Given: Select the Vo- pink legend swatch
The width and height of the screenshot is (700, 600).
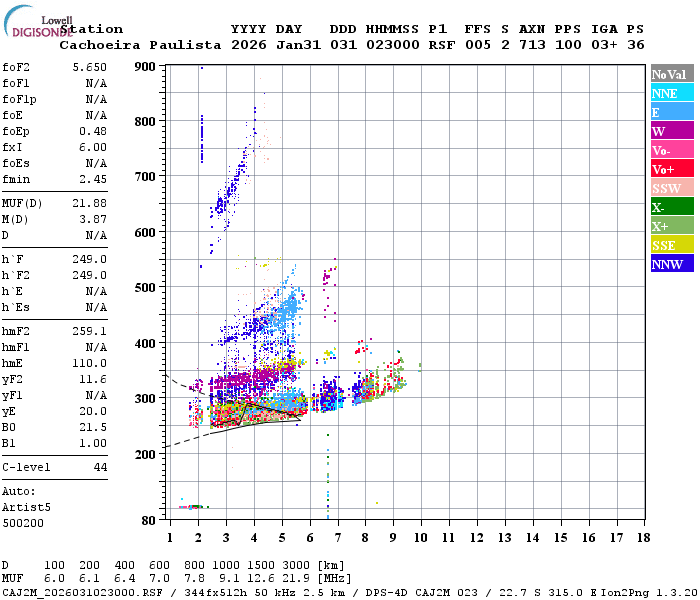Looking at the screenshot, I should tap(672, 150).
